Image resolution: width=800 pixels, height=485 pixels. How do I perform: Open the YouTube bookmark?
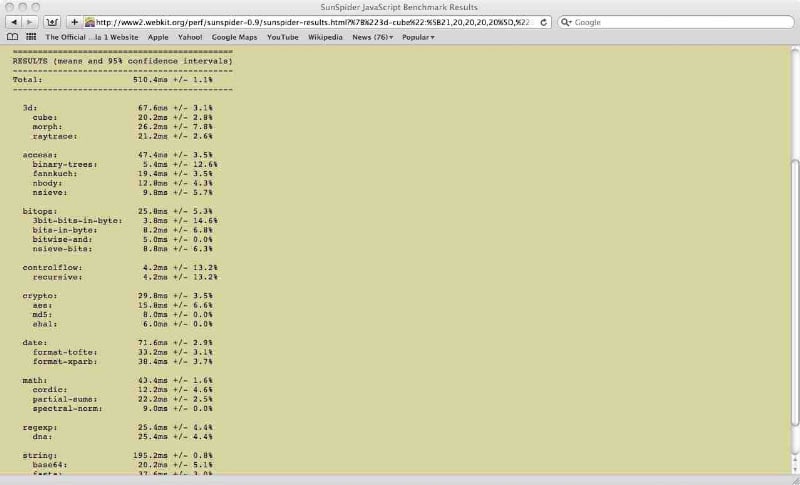pos(283,37)
